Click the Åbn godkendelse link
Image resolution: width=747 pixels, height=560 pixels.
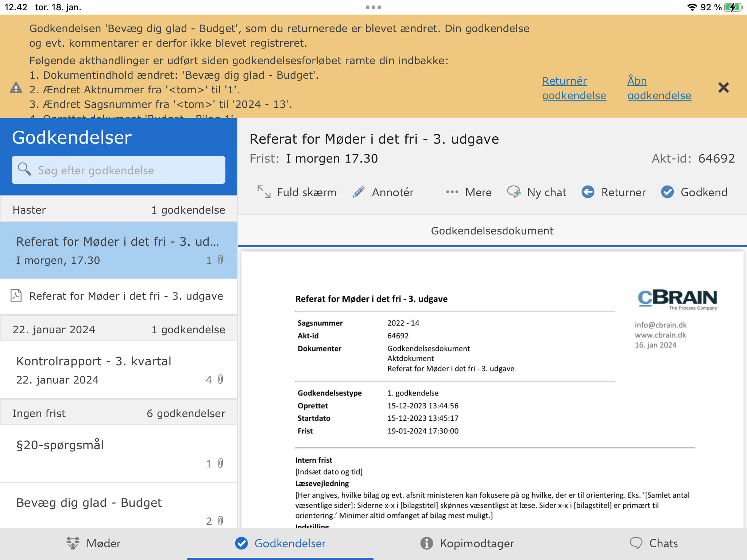(659, 88)
